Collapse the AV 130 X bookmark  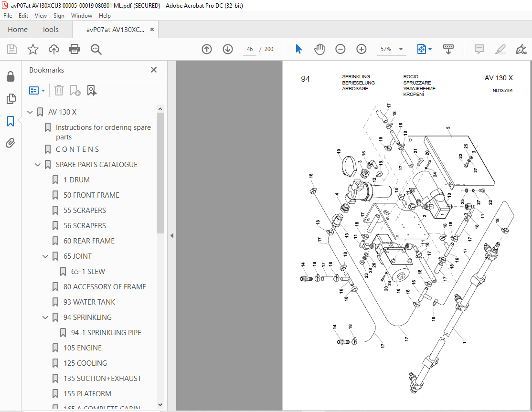coord(30,112)
